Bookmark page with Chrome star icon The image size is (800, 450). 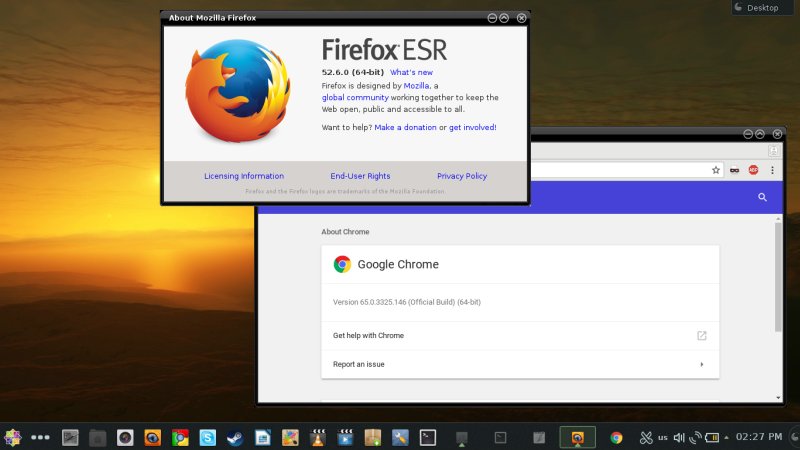[x=716, y=170]
